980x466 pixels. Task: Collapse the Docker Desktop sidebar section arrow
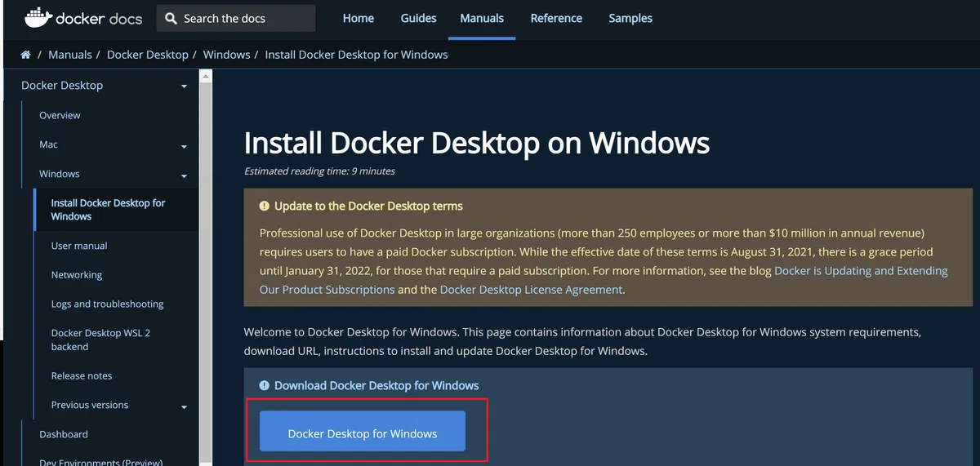(x=184, y=87)
